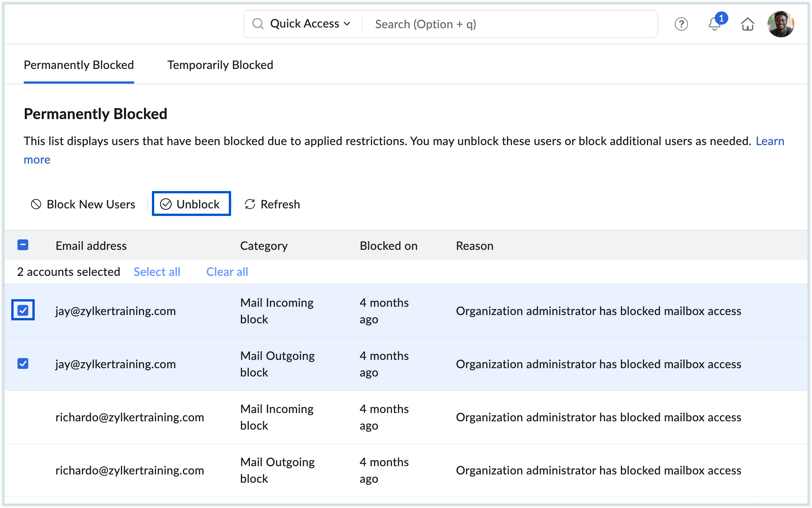Uncheck jay's Mail Outgoing block row
This screenshot has height=508, width=812.
pyautogui.click(x=23, y=364)
